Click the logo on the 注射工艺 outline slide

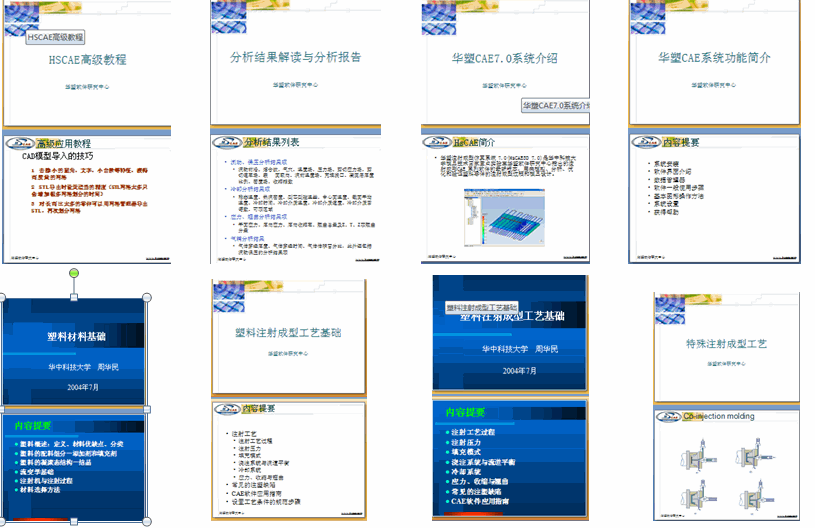coord(228,409)
